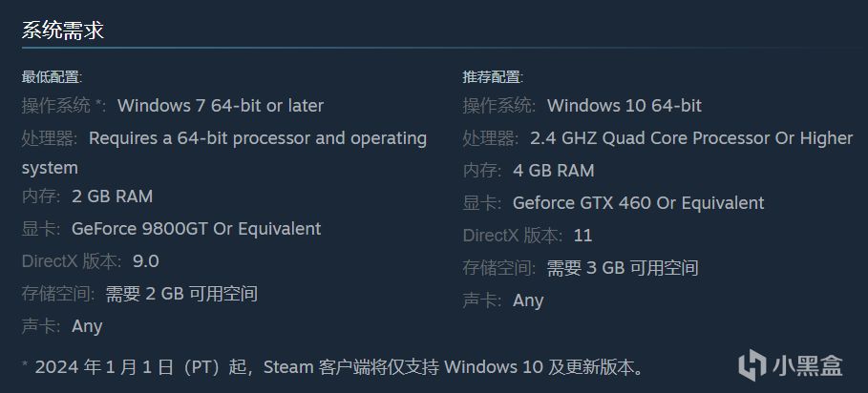The image size is (868, 393).
Task: Click the 2 GB RAM memory value
Action: point(112,196)
